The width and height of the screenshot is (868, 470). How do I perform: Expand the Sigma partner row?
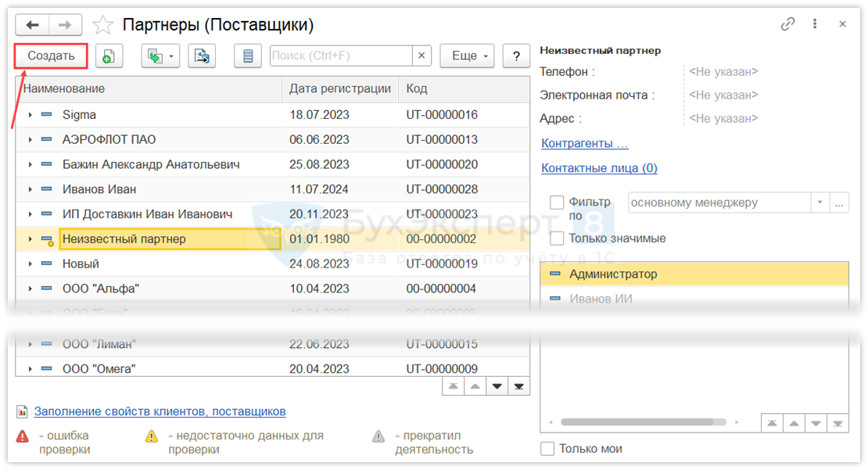(x=30, y=115)
